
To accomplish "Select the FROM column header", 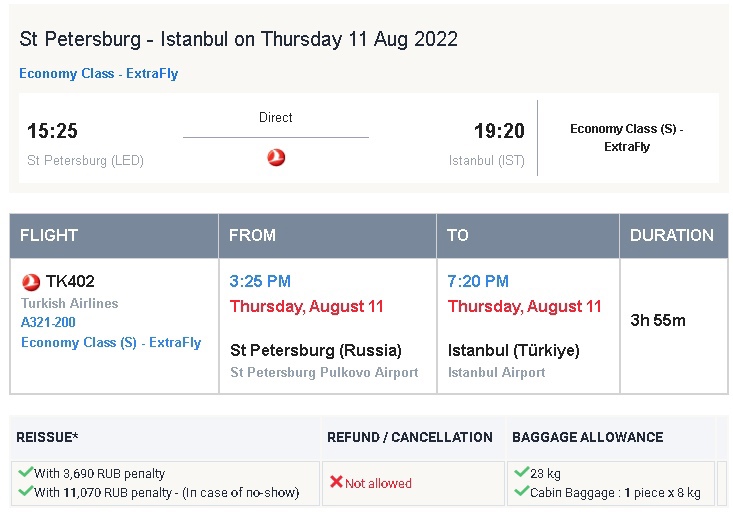I will 328,236.
